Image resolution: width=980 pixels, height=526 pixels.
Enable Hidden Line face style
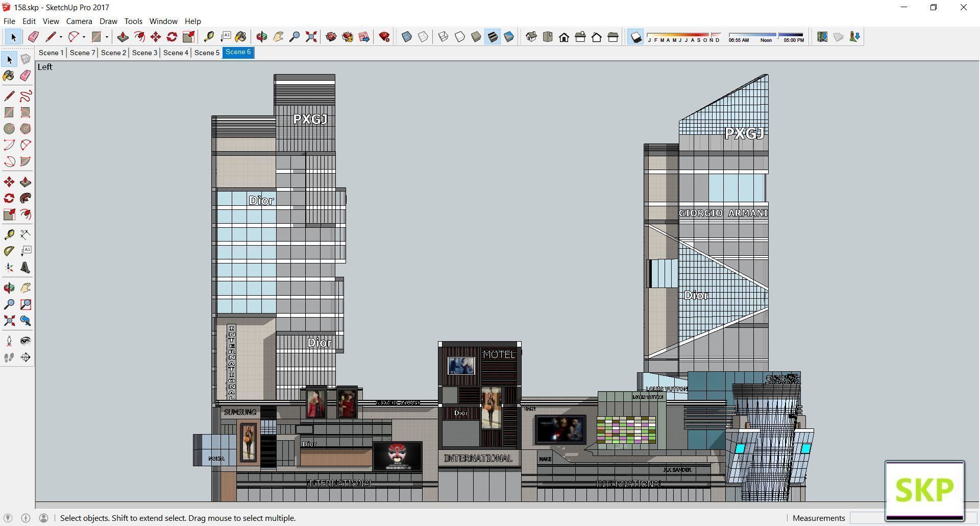pyautogui.click(x=460, y=37)
